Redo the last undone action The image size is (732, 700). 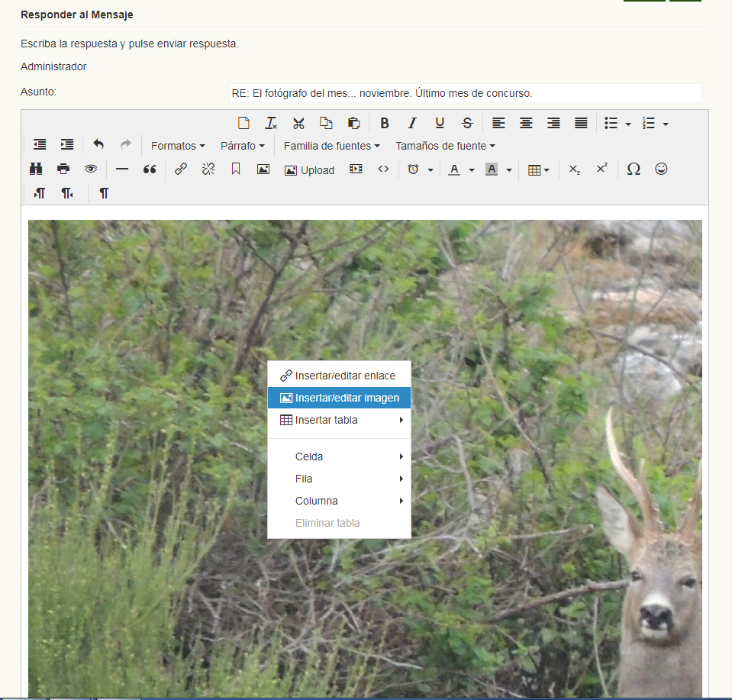(126, 145)
